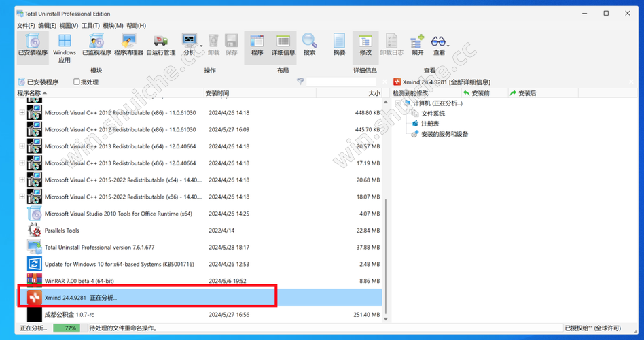Image resolution: width=644 pixels, height=340 pixels.
Task: Open the 查看 dropdown arrow
Action: point(448,46)
